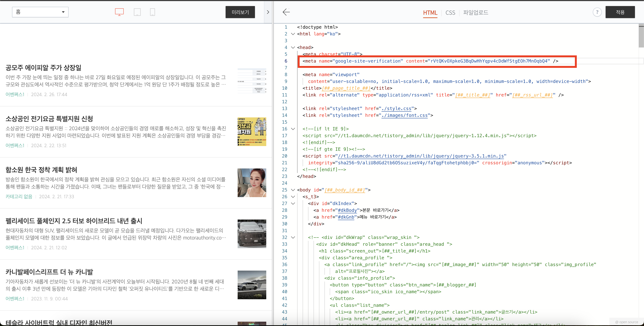This screenshot has width=644, height=326.
Task: Open post 펠리세이드 풀체인지 2.5 터보 하이브리드
Action: click(74, 221)
